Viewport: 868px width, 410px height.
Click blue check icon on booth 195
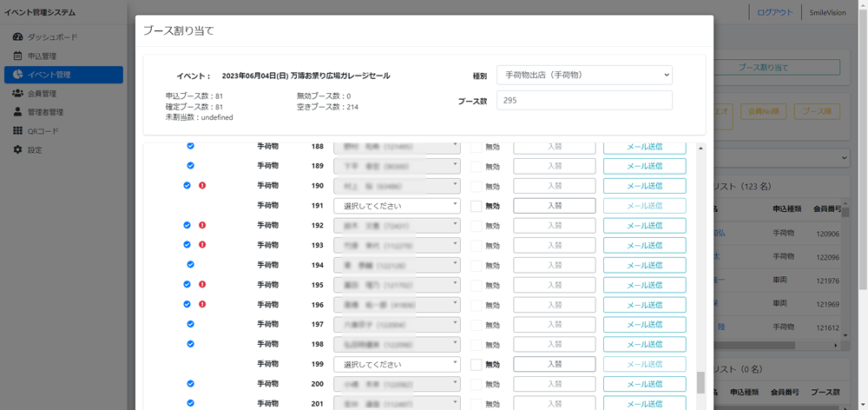coord(187,284)
